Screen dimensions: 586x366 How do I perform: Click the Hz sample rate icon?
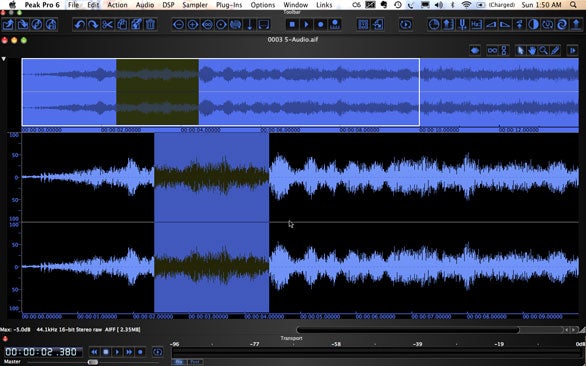(476, 25)
